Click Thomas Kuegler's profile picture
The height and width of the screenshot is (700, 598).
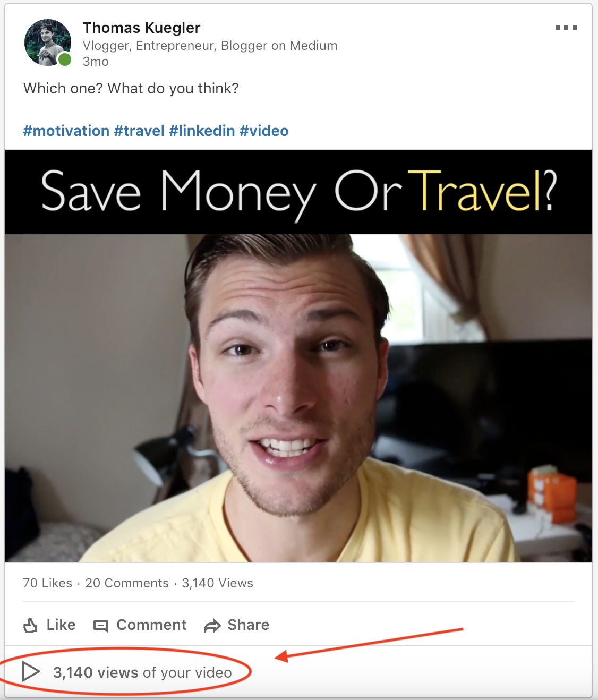tap(48, 42)
